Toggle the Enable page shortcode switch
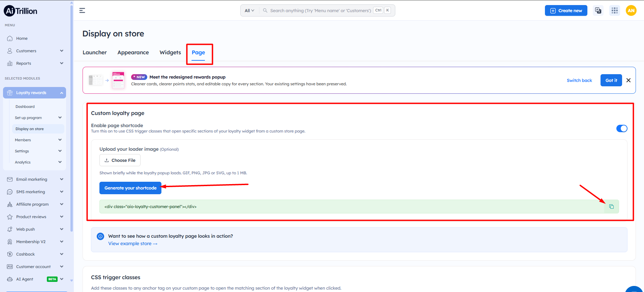 click(622, 128)
